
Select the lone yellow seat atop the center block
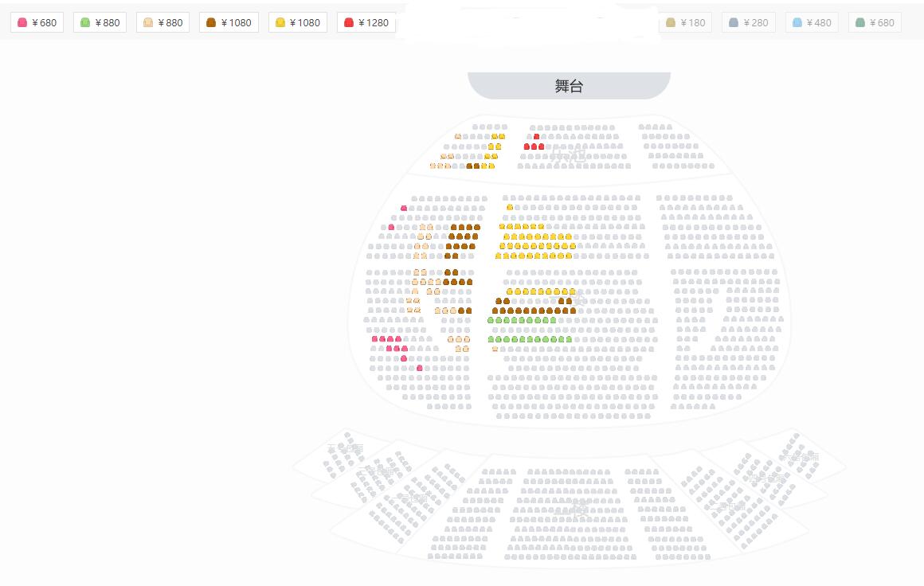point(510,207)
